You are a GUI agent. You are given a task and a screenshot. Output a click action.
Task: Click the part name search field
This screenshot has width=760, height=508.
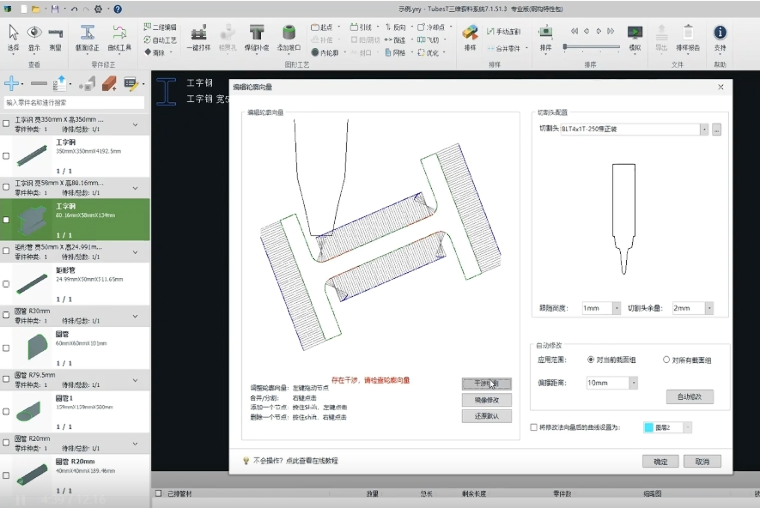click(75, 102)
